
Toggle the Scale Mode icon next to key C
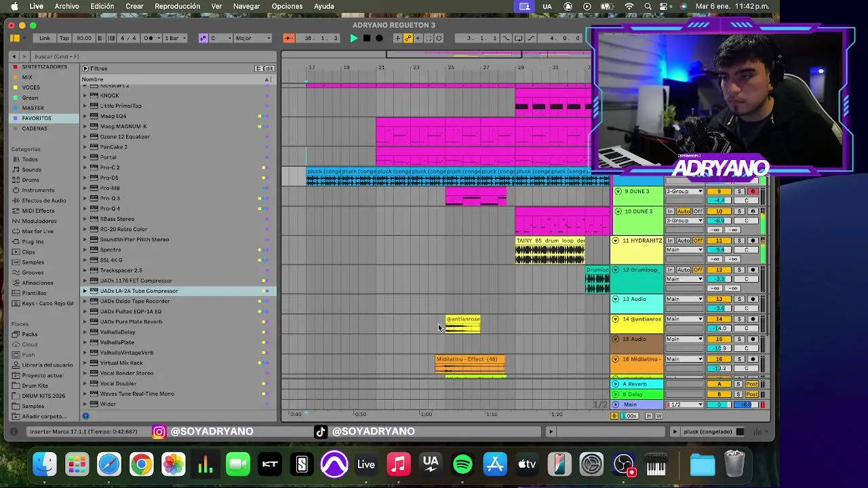pos(203,38)
